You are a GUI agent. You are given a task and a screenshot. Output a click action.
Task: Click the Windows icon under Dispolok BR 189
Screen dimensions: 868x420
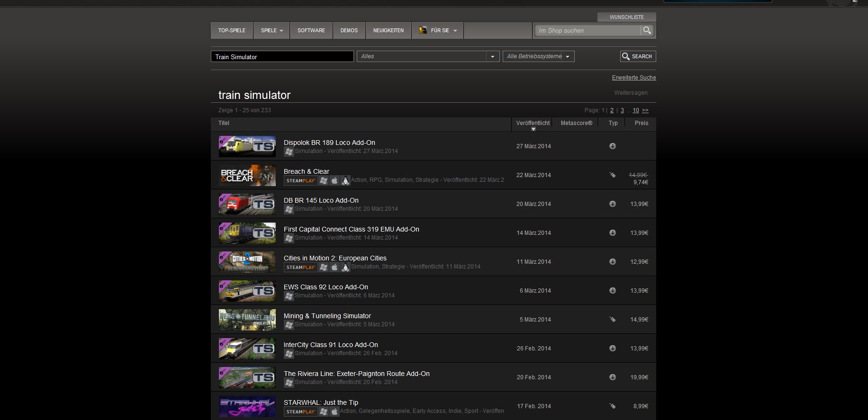(289, 152)
